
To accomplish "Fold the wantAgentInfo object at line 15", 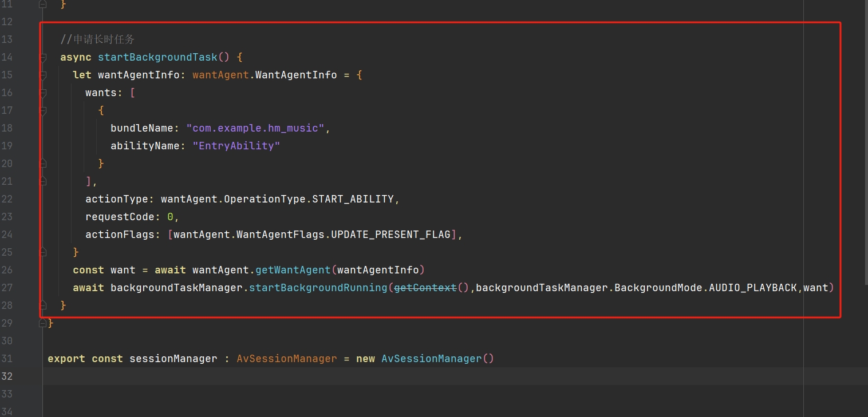I will tap(43, 75).
